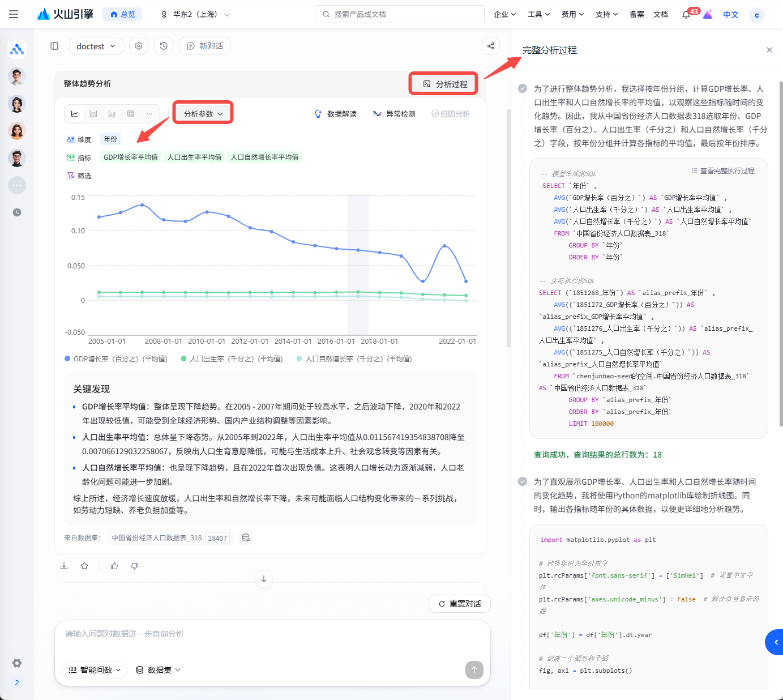
Task: Click the GDP增长率平均值 metric tag
Action: (x=131, y=157)
